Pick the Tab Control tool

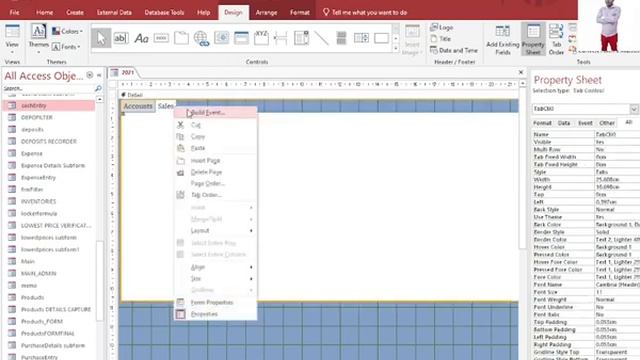181,38
